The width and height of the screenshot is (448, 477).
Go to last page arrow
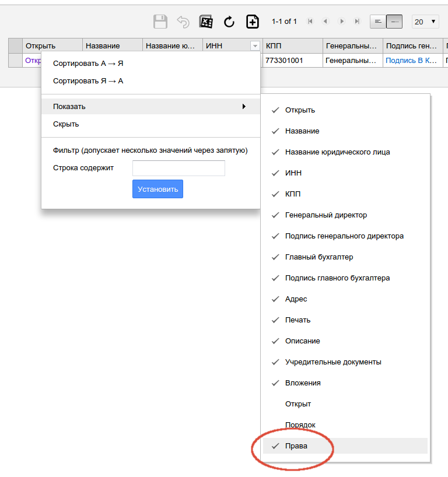coord(357,22)
